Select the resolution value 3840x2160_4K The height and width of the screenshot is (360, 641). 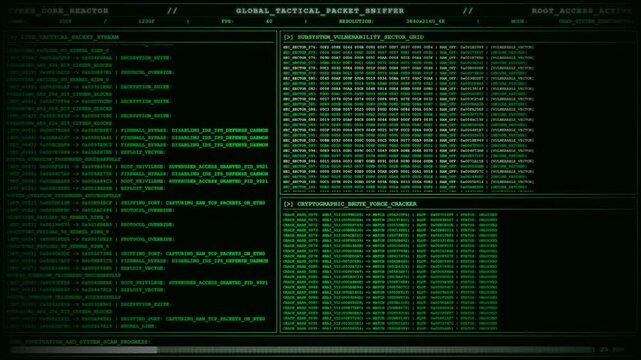click(x=425, y=21)
